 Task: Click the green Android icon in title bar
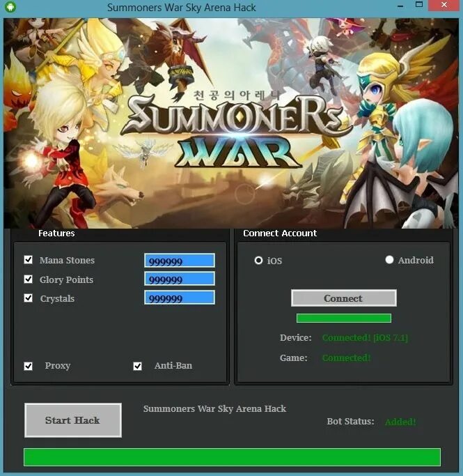click(x=10, y=6)
